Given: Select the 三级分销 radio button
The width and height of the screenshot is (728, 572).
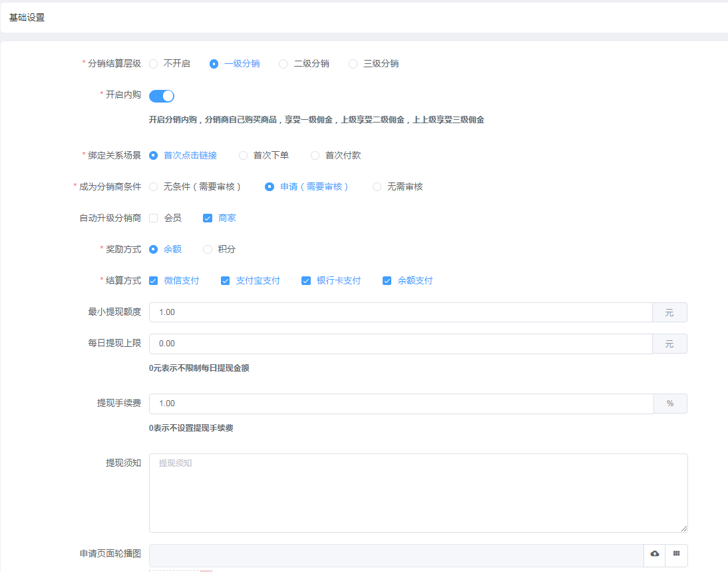Looking at the screenshot, I should (x=353, y=64).
